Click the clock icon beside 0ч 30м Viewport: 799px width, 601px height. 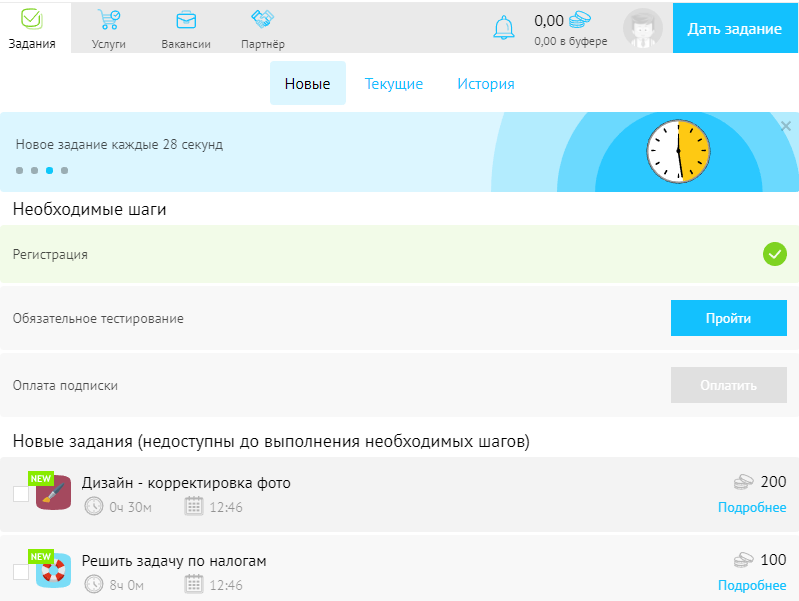click(94, 506)
